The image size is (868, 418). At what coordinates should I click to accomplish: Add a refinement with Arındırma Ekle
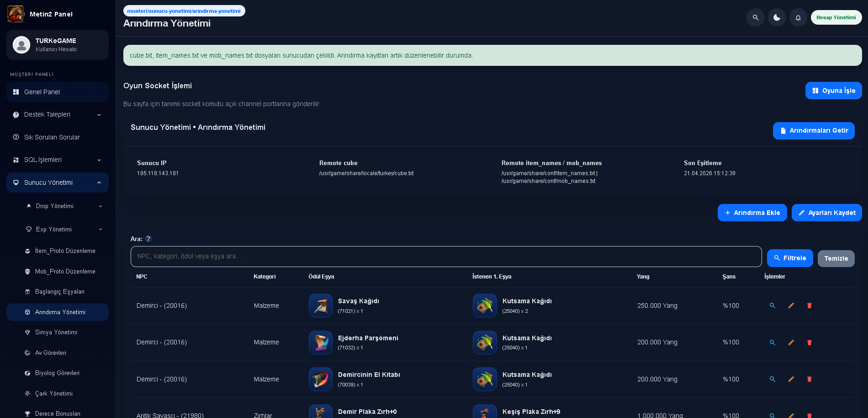752,213
